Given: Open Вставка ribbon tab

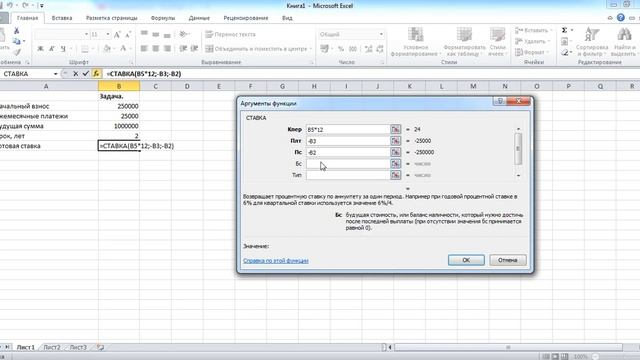Looking at the screenshot, I should [62, 18].
